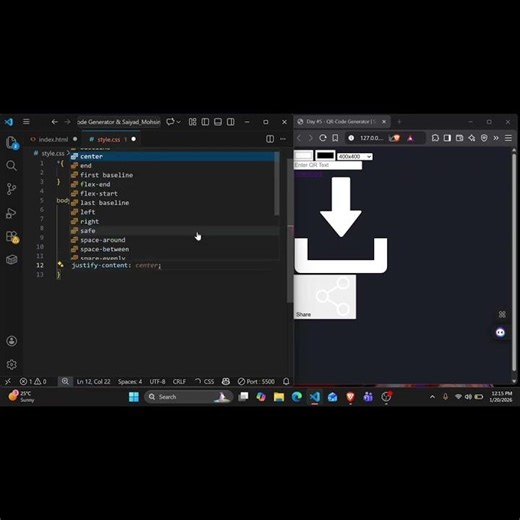Select the "space-between" suggestion
Screen dimensions: 520x520
(x=173, y=249)
